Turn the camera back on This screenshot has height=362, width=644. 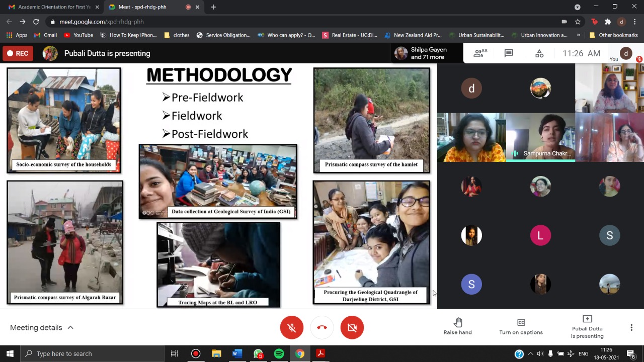pos(352,328)
